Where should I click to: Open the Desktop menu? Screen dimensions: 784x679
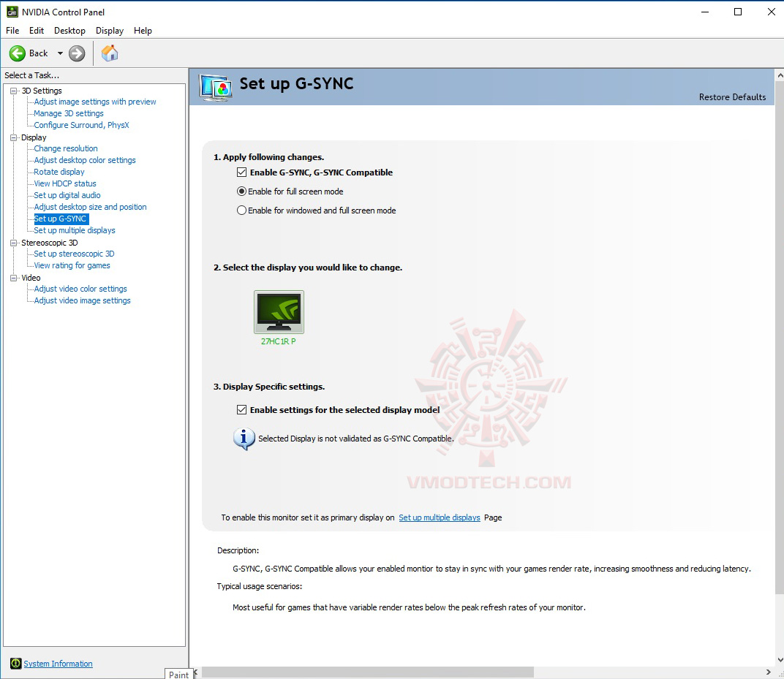69,31
